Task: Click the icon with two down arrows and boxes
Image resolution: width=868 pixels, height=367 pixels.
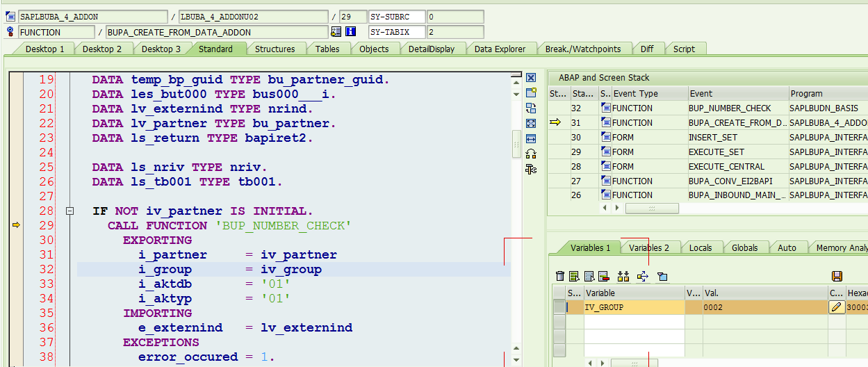Action: point(623,277)
